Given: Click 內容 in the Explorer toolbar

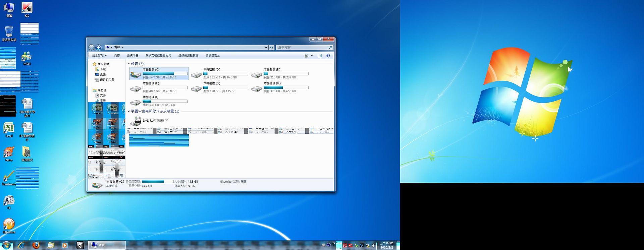Looking at the screenshot, I should 117,56.
